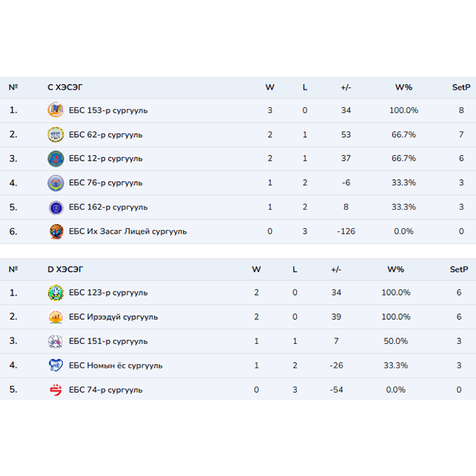476x476 pixels.
Task: Click the Их Засаг Лицей team logo
Action: [x=56, y=231]
